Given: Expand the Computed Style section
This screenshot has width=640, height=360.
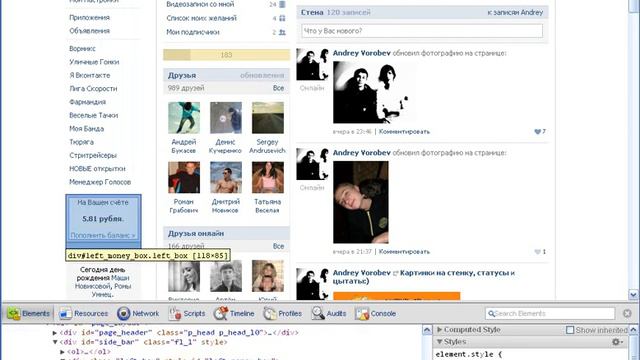Looking at the screenshot, I should click(x=440, y=329).
